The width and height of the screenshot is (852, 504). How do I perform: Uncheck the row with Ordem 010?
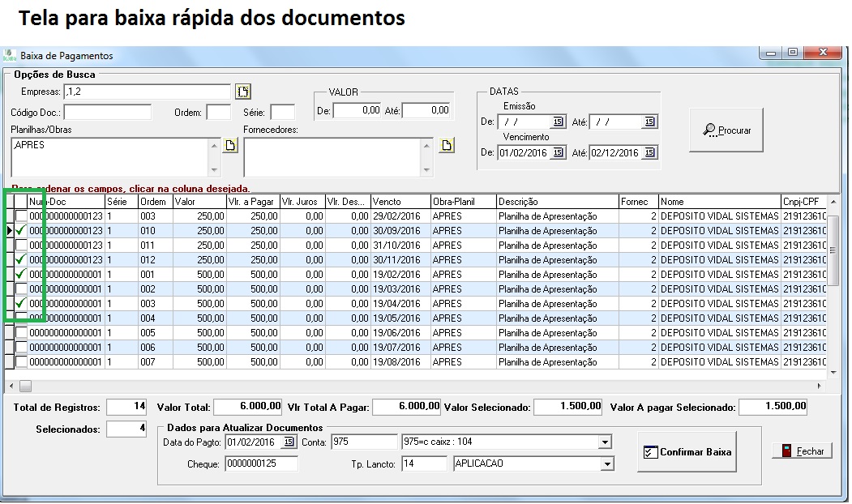(21, 231)
